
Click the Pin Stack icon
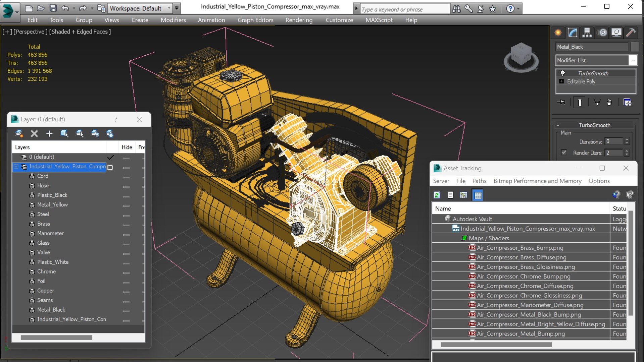point(561,102)
